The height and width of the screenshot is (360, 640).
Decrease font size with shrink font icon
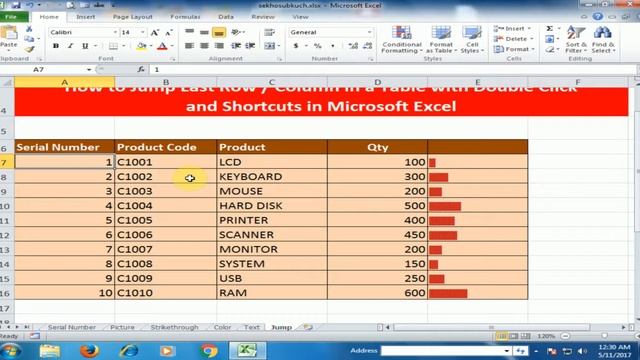coord(168,32)
